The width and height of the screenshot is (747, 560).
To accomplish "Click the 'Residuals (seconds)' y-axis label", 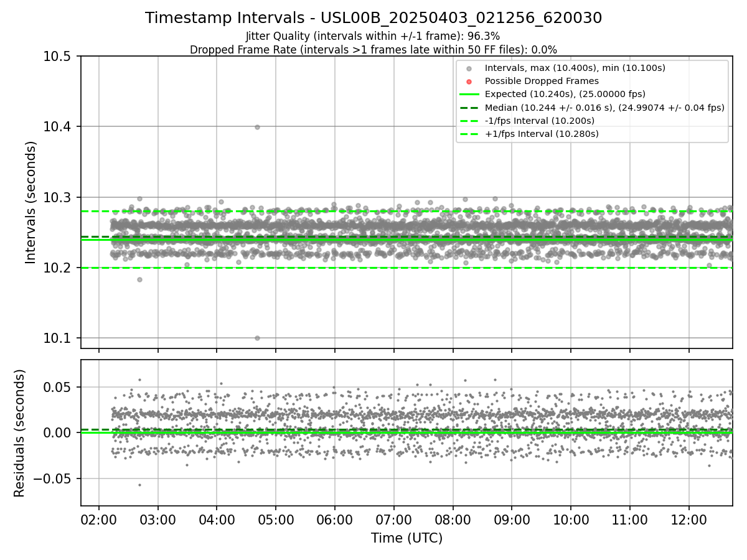I will 19,433.
